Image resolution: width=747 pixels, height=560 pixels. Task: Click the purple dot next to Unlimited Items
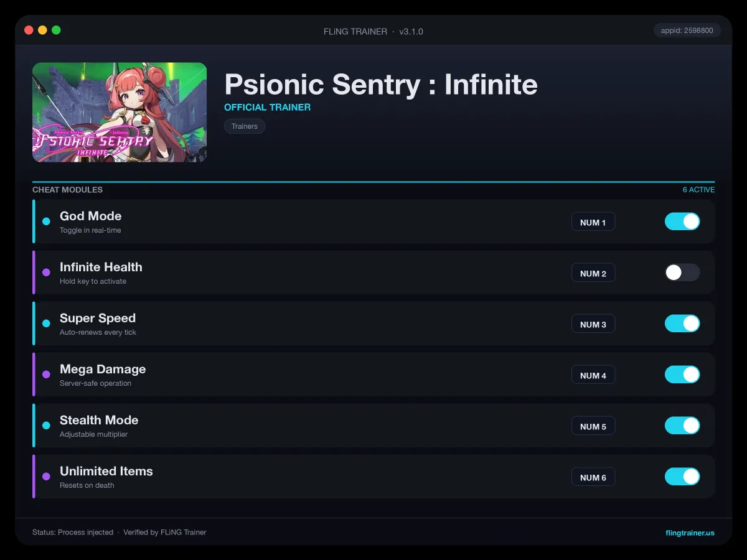tap(46, 477)
